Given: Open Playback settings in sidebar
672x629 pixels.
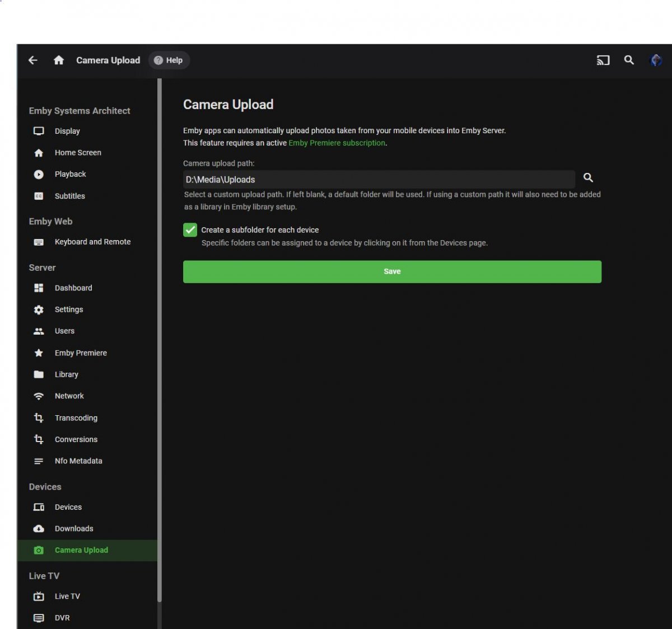Looking at the screenshot, I should [x=70, y=175].
